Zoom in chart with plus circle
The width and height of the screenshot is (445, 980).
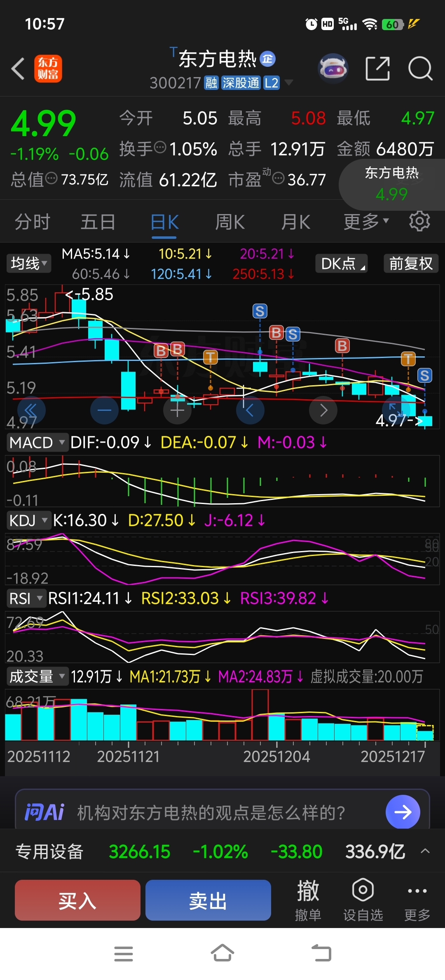[177, 410]
